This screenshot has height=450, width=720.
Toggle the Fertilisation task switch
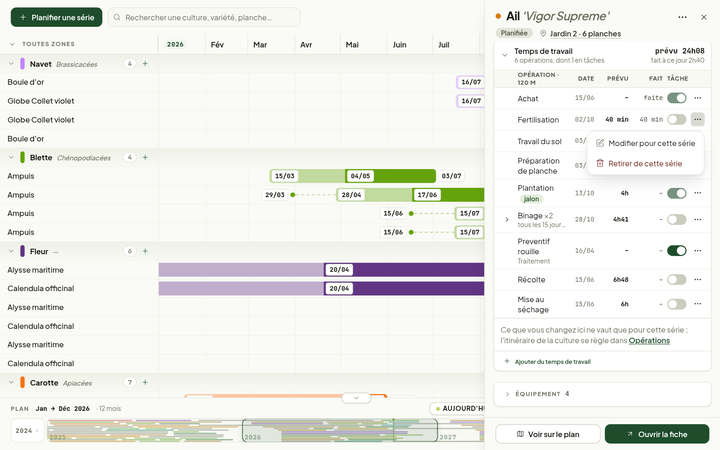(x=676, y=119)
